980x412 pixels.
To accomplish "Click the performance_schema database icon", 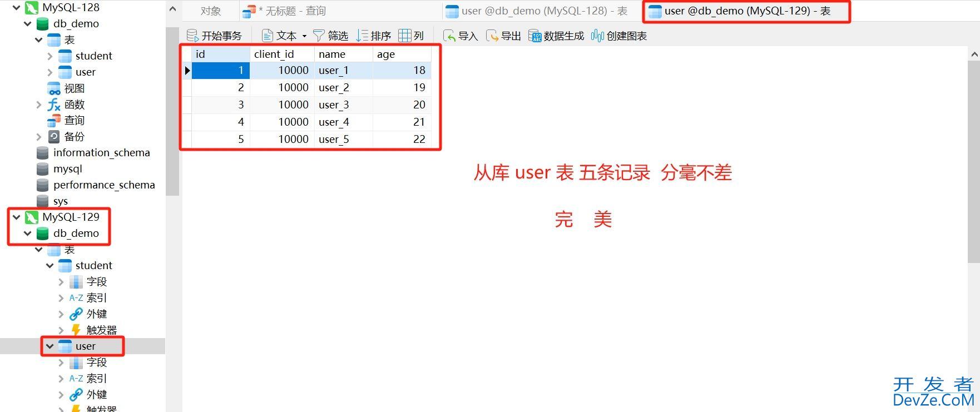I will pyautogui.click(x=42, y=185).
